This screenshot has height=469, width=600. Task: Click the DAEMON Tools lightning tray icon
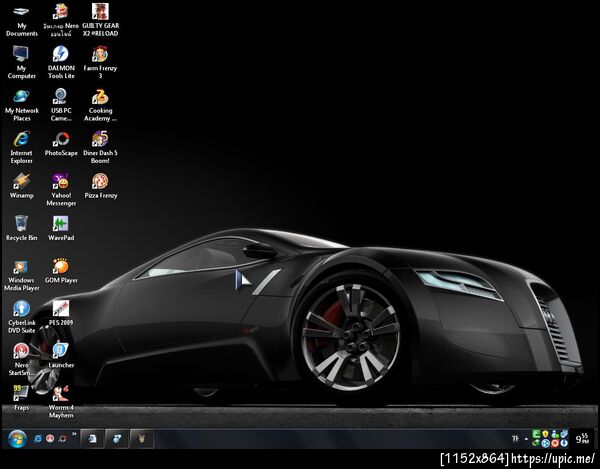tap(564, 443)
